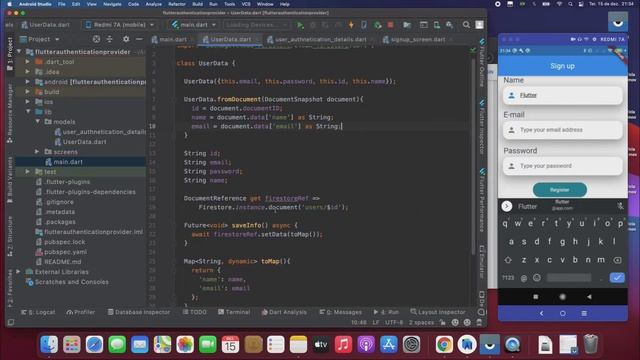Hide the Project panel with minus icon
Screen dimensions: 640x360
pyautogui.click(x=139, y=39)
